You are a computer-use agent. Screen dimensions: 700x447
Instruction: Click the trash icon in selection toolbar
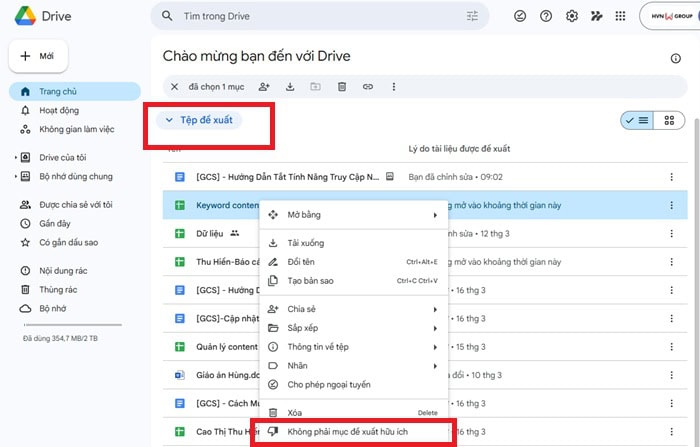click(342, 87)
